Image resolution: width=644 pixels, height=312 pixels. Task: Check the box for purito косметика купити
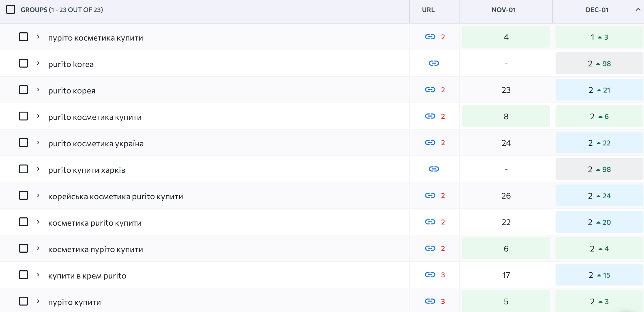(x=24, y=116)
